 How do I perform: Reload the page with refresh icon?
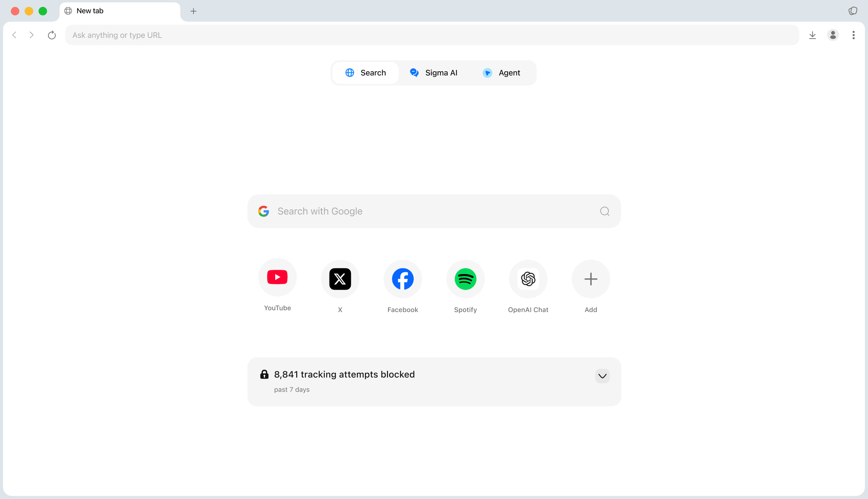[x=52, y=35]
